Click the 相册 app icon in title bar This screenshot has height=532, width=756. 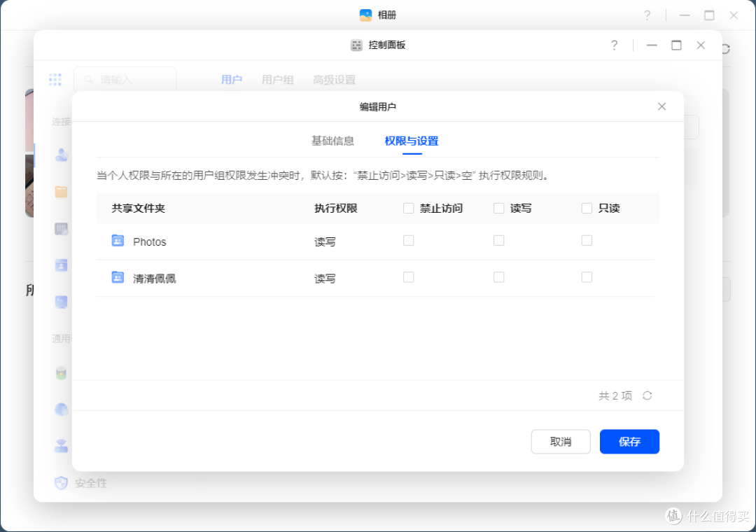tap(365, 15)
